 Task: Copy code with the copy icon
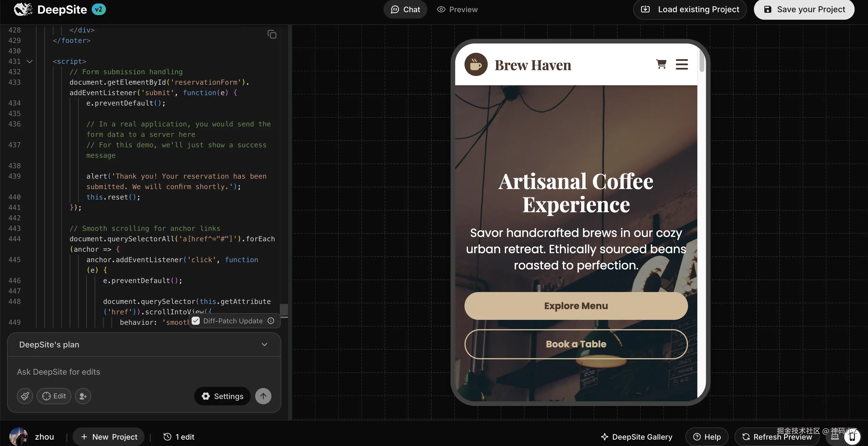point(272,34)
